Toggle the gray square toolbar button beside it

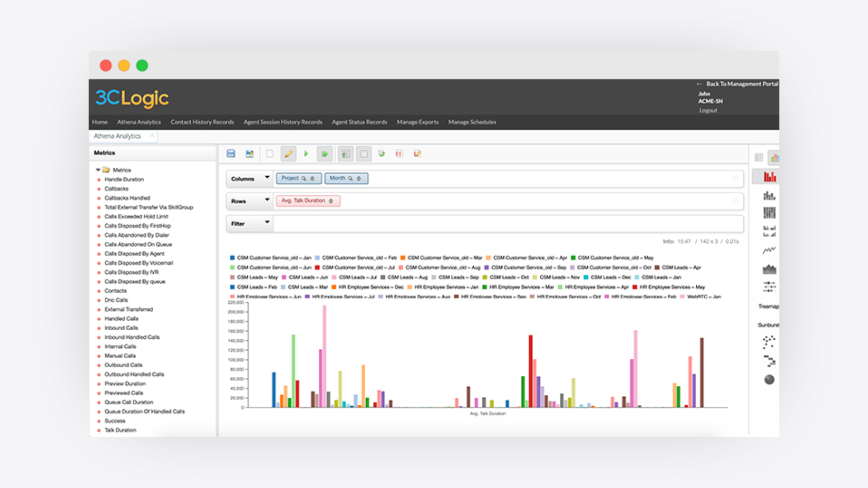pos(363,154)
